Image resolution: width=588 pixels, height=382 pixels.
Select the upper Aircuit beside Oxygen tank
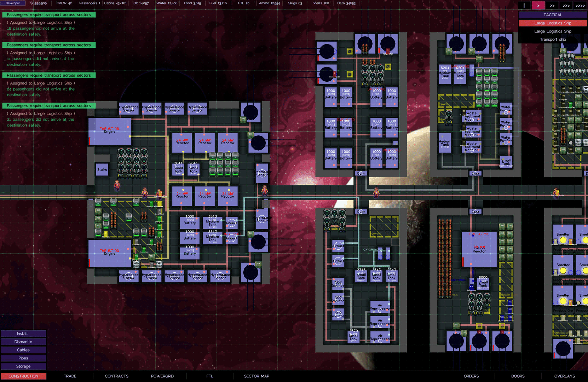[232, 223]
